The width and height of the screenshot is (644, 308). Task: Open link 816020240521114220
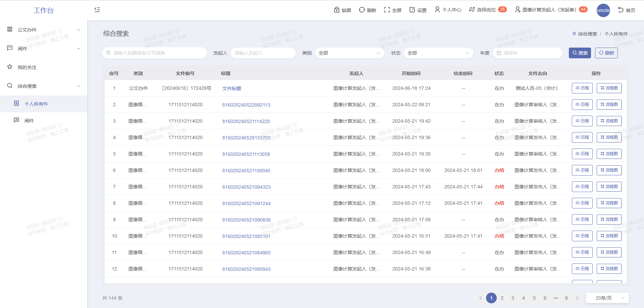[246, 121]
